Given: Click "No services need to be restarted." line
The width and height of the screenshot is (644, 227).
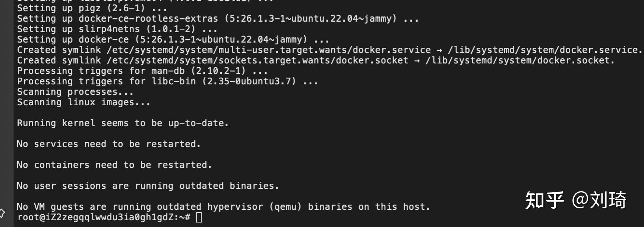Looking at the screenshot, I should click(108, 144).
